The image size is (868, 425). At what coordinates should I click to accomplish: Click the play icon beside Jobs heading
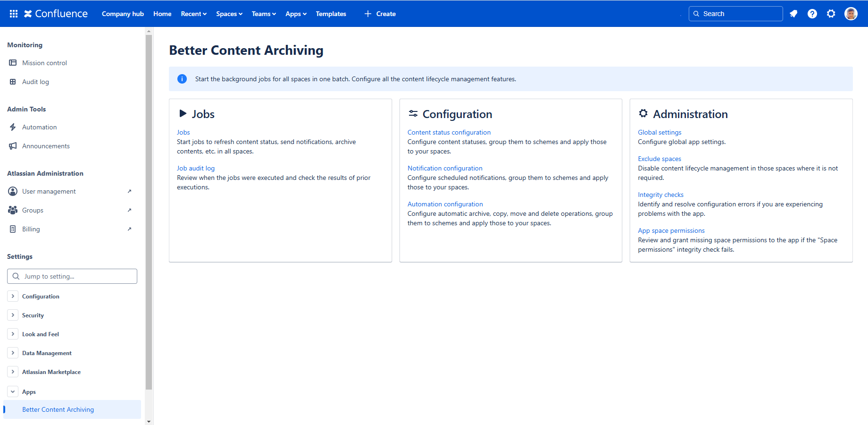183,113
